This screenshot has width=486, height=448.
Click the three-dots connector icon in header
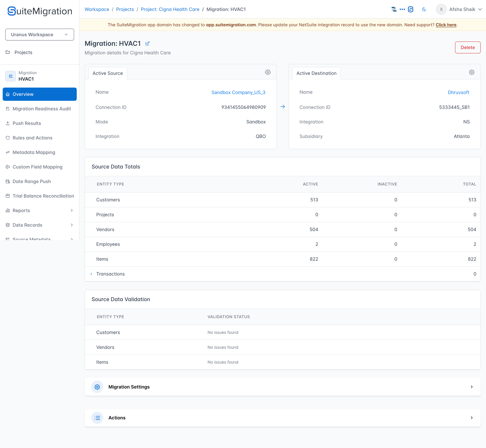[x=402, y=9]
